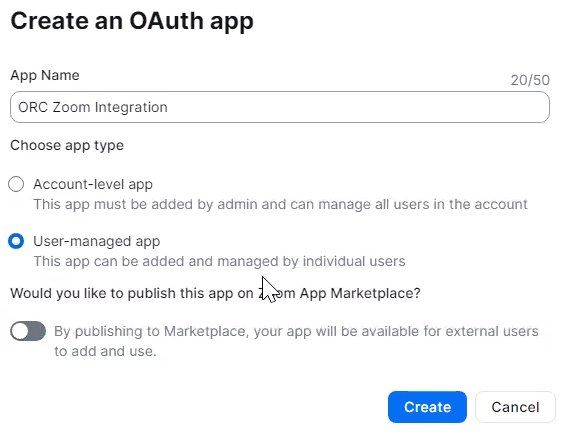Click the "Create an OAuth app" title

point(132,21)
